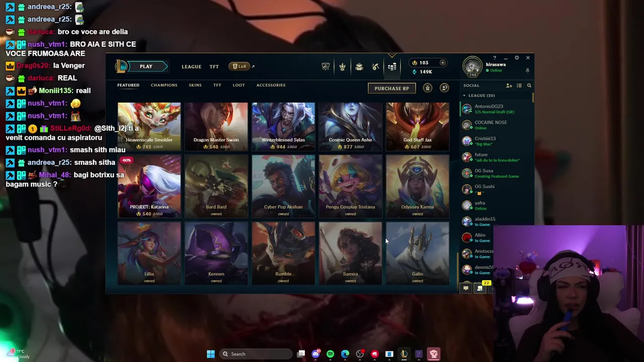The height and width of the screenshot is (362, 644).
Task: Open Spotify on the taskbar
Action: (330, 354)
